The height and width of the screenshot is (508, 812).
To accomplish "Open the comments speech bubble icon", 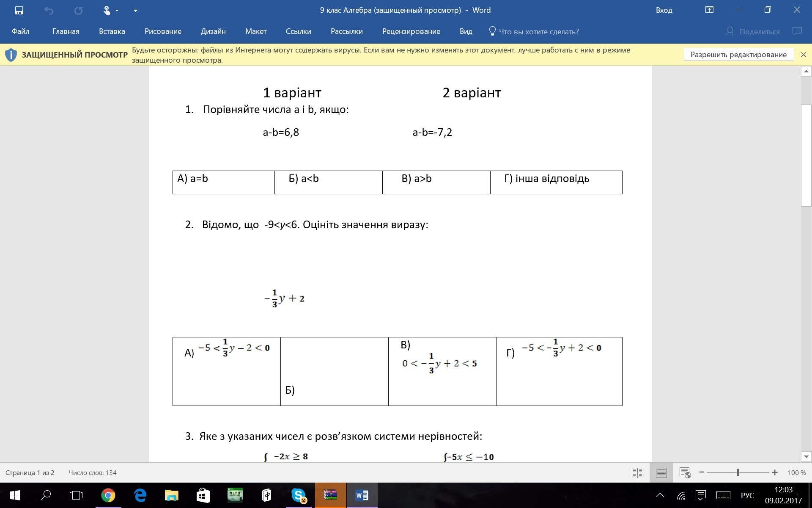I will [x=797, y=31].
